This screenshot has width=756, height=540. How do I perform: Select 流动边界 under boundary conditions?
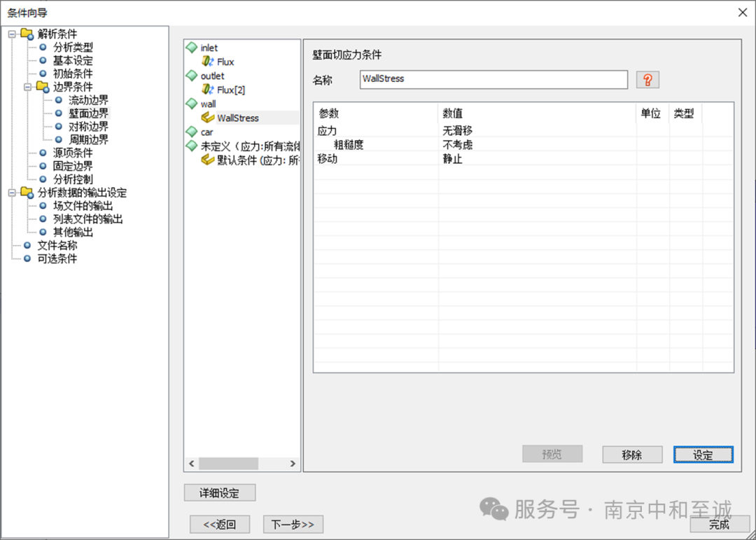click(x=89, y=100)
